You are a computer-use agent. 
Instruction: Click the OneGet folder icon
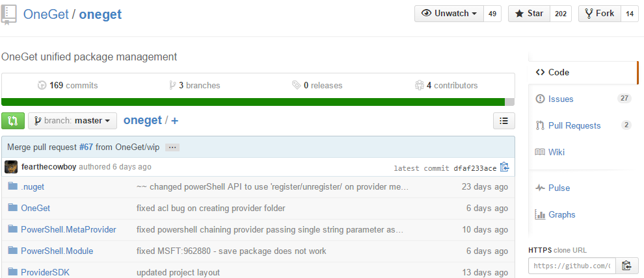[13, 208]
